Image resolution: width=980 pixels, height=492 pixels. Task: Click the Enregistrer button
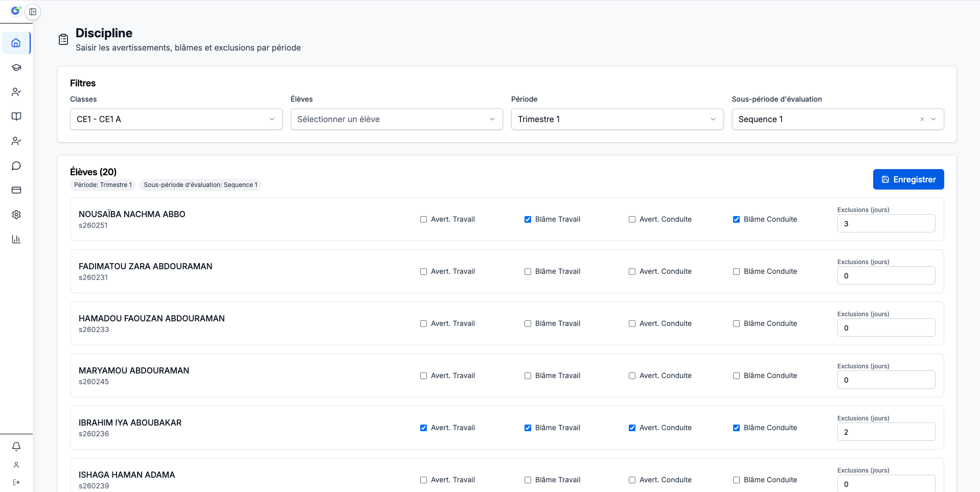(x=908, y=179)
